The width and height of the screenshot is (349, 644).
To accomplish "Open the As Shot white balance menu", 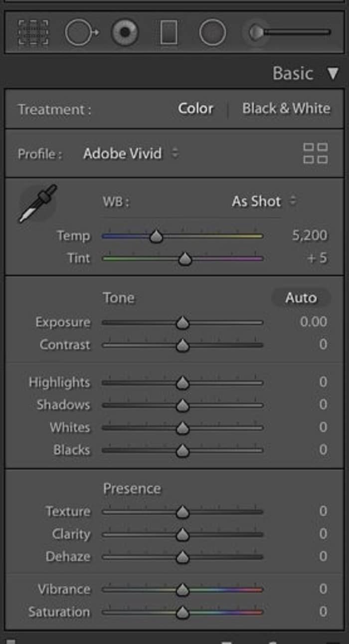I will (263, 202).
